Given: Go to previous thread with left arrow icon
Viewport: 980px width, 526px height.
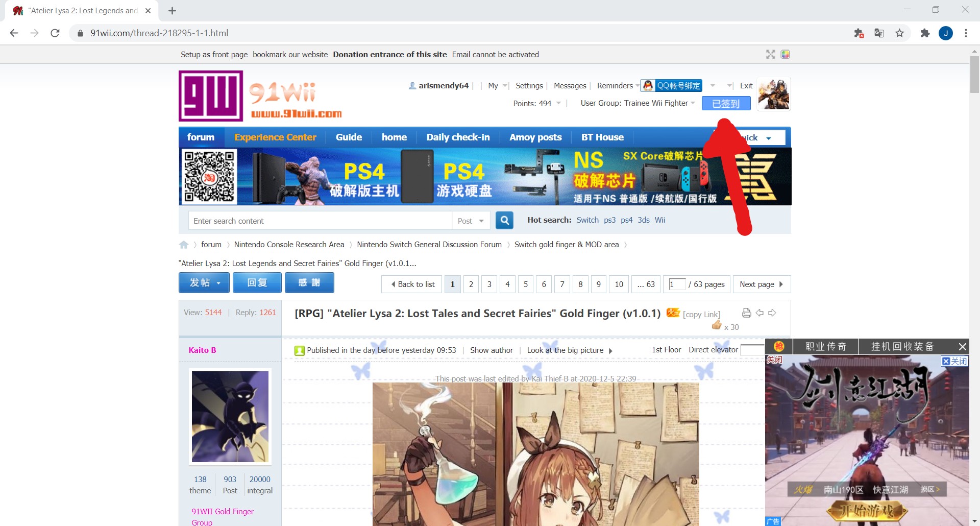Looking at the screenshot, I should point(759,313).
